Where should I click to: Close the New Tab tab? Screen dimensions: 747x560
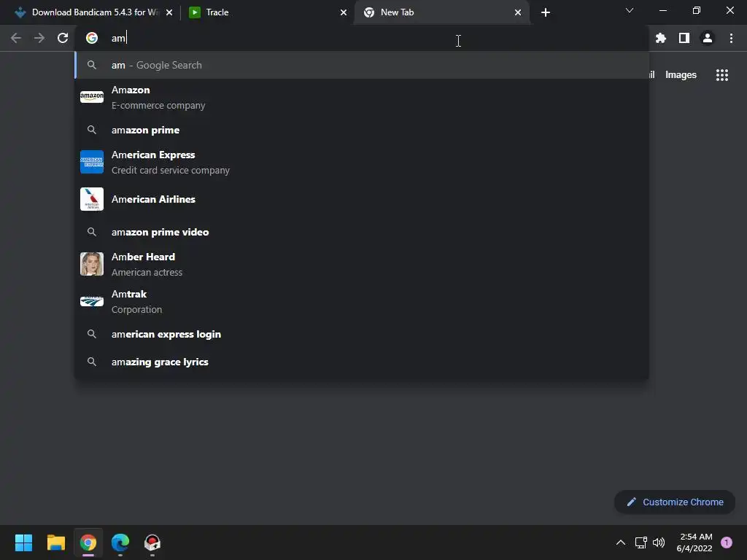518,12
